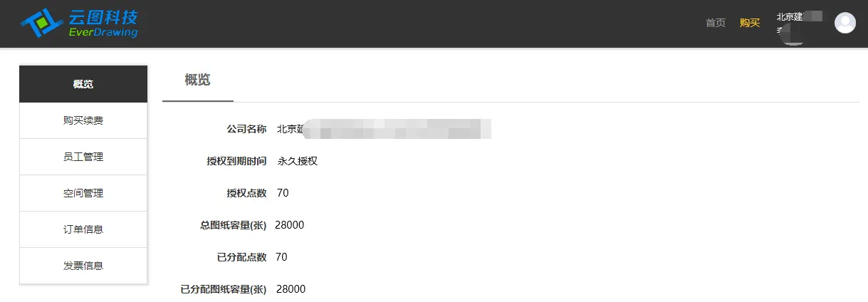The image size is (868, 302).
Task: Open 员工管理 in the sidebar
Action: point(83,157)
